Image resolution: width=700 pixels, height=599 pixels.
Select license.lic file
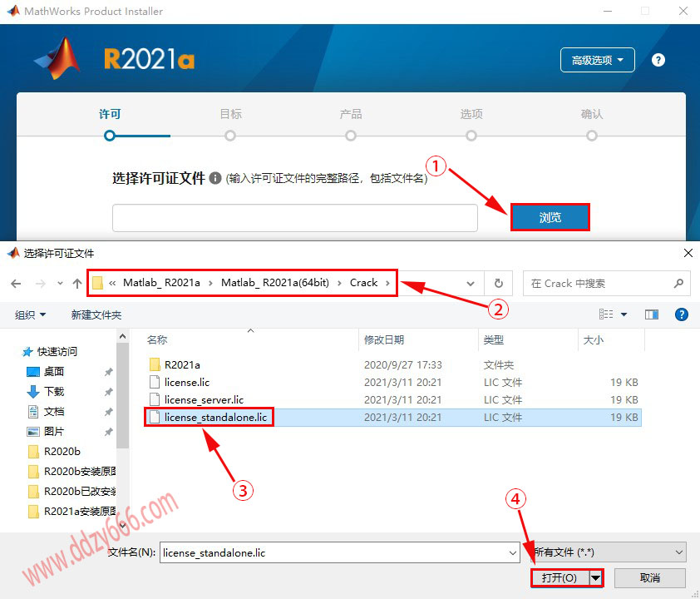click(186, 383)
